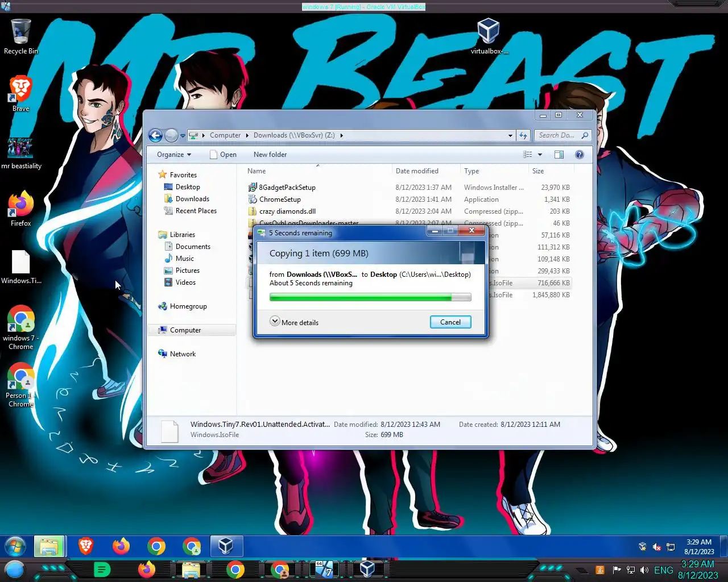The image size is (728, 582).
Task: Open the view options dropdown arrow
Action: (540, 155)
